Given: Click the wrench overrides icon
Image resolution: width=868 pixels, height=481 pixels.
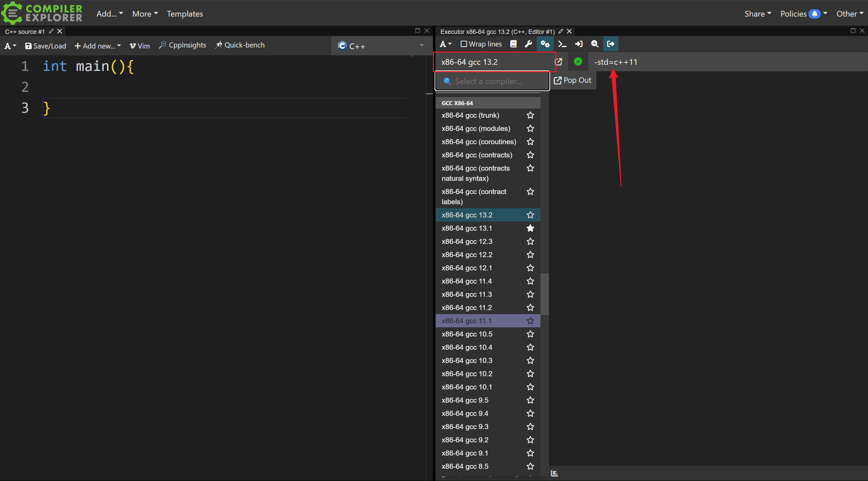Looking at the screenshot, I should tap(528, 44).
